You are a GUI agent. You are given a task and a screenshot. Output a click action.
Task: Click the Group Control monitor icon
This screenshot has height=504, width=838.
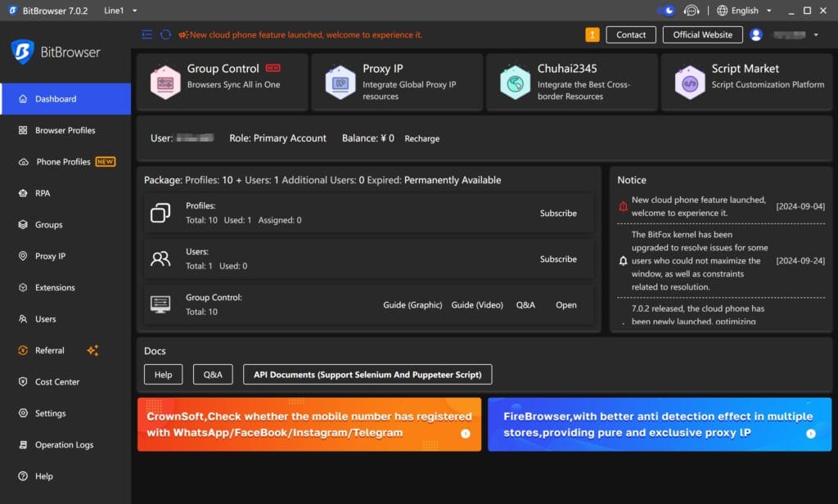pos(160,304)
